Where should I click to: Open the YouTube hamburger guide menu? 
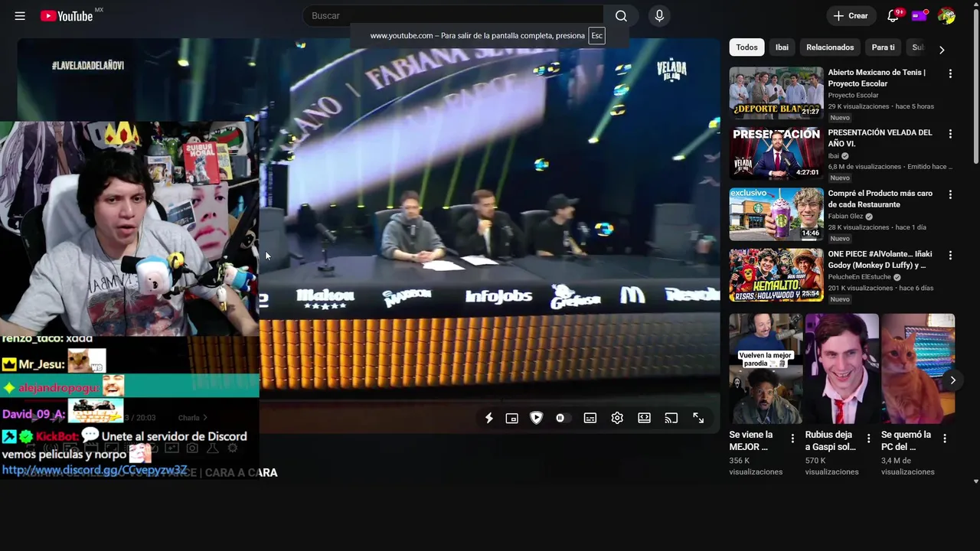(20, 16)
